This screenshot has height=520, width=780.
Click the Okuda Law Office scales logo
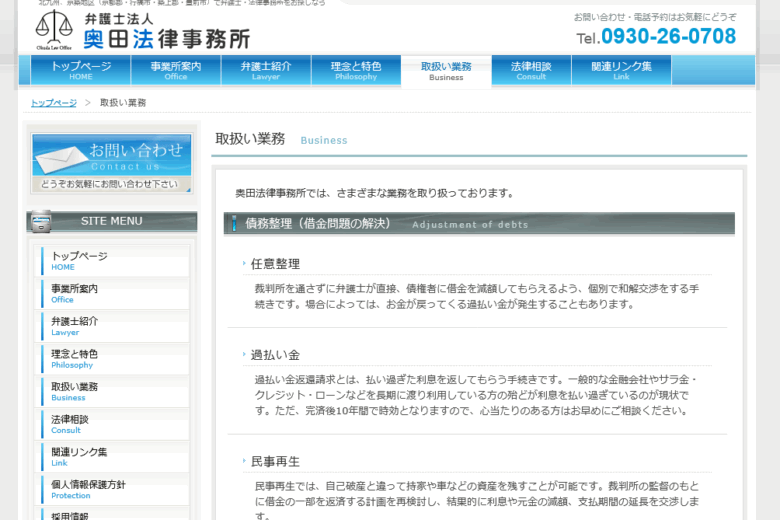point(55,30)
